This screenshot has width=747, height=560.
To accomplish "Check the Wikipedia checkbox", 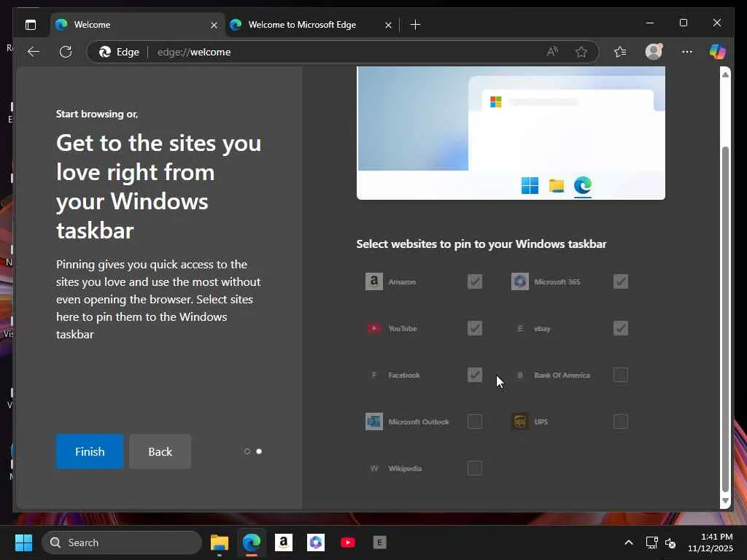I will pyautogui.click(x=474, y=468).
